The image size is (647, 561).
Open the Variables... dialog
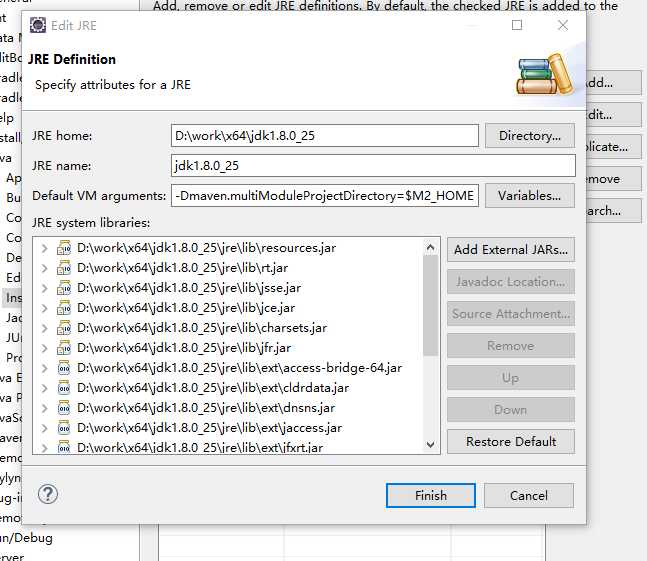(530, 196)
